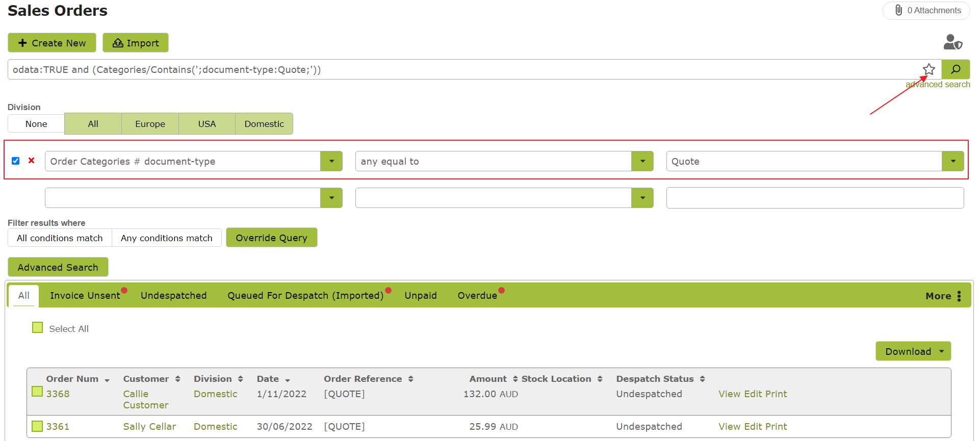
Task: Expand the 'any equal to' operator dropdown
Action: point(642,161)
